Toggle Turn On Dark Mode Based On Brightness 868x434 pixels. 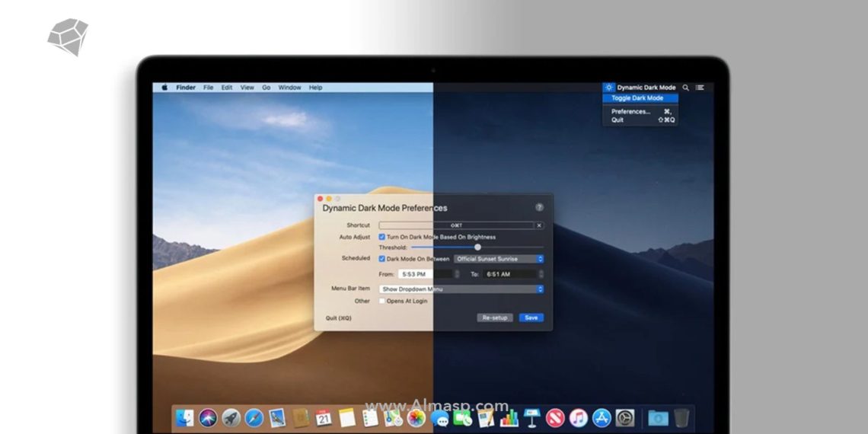click(382, 237)
